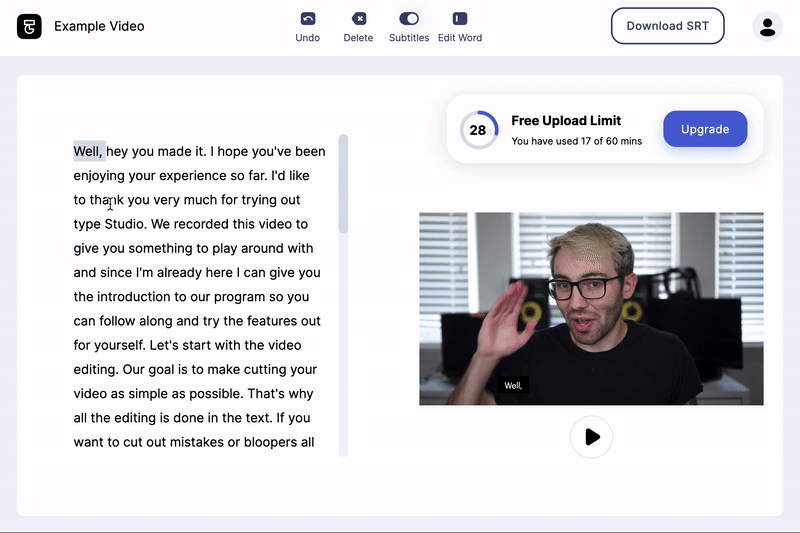The image size is (800, 533).
Task: Click the word "Studio." in transcript
Action: (x=126, y=224)
